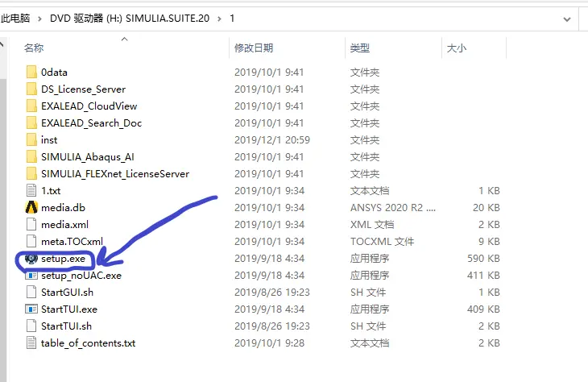Screen dimensions: 588x382
Task: Select the folder name EXALEAD_CloudView
Action: 89,106
